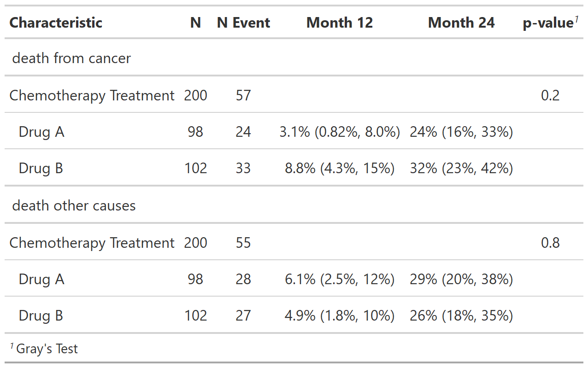The height and width of the screenshot is (368, 588).
Task: Select the 32% (23%, 42%) cell
Action: 461,168
